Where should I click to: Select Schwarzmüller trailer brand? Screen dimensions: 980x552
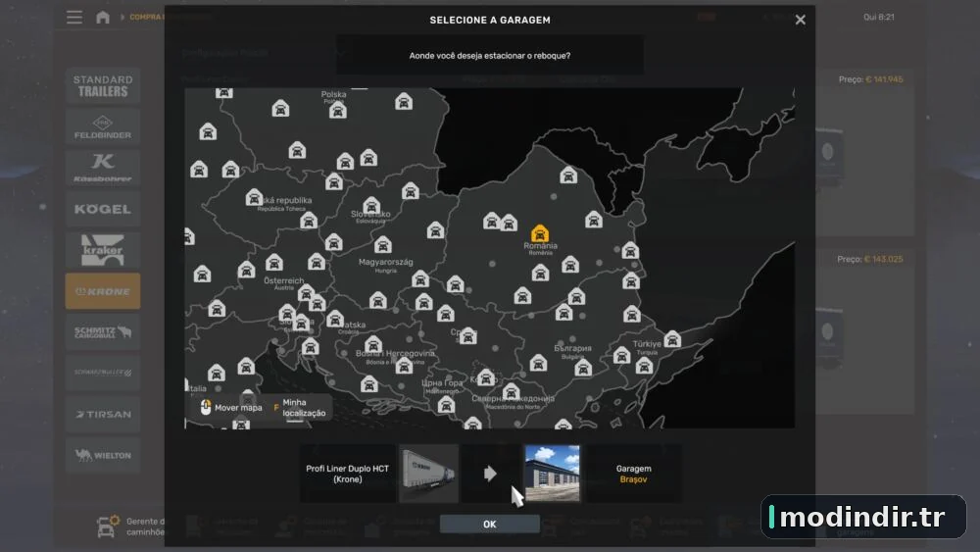(103, 374)
